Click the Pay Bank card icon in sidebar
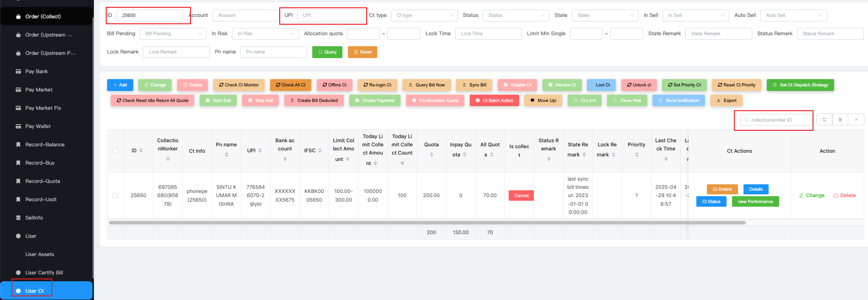 pos(18,71)
